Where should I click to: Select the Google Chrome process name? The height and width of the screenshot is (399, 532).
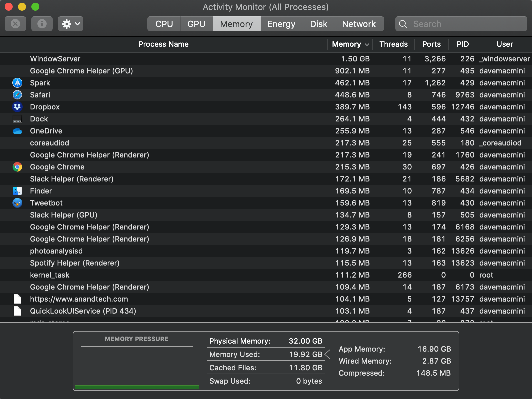[x=57, y=167]
